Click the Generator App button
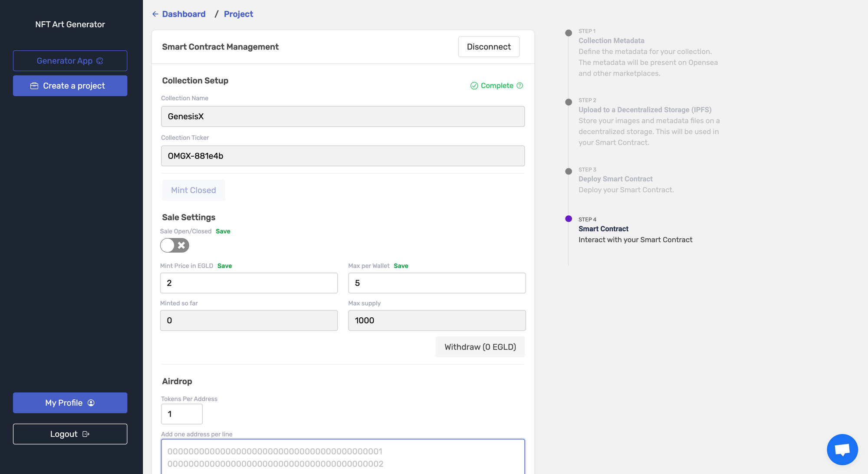 tap(70, 61)
